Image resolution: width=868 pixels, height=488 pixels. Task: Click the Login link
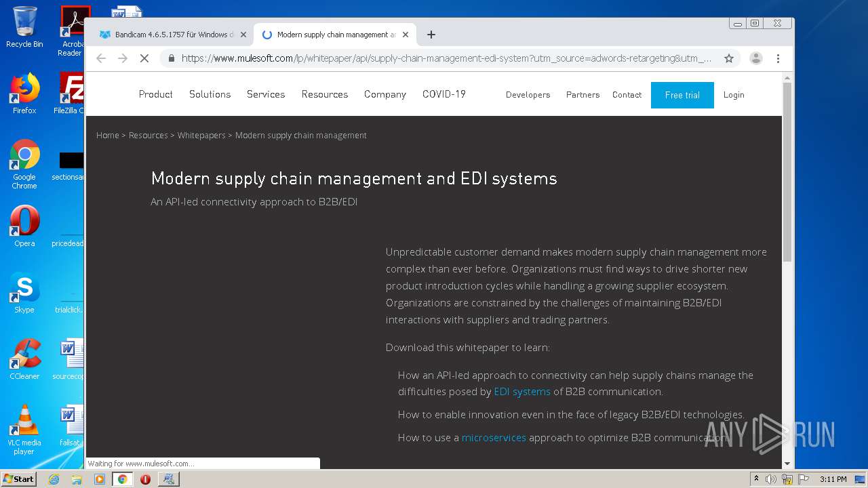[x=734, y=95]
